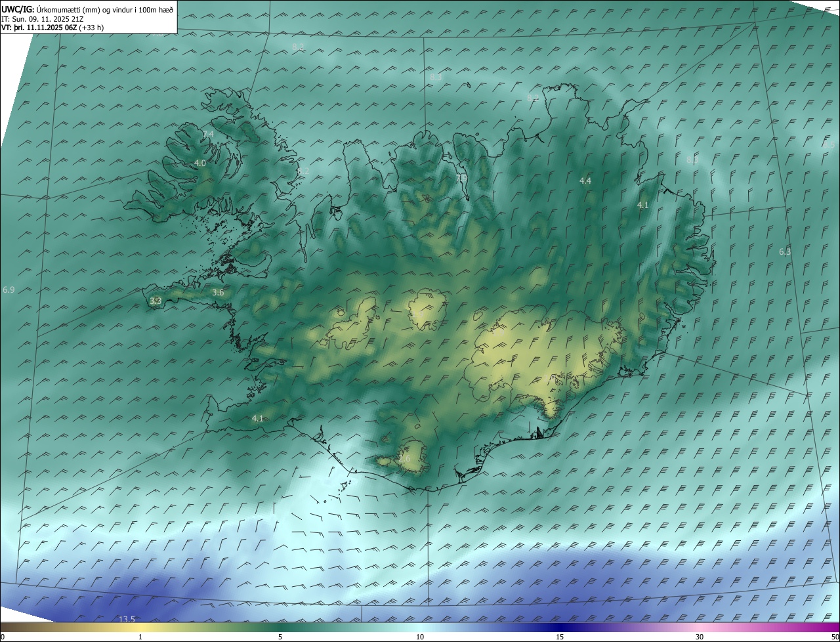Click the 4.1 label on the southwest peninsula
840x642 pixels.
[257, 418]
